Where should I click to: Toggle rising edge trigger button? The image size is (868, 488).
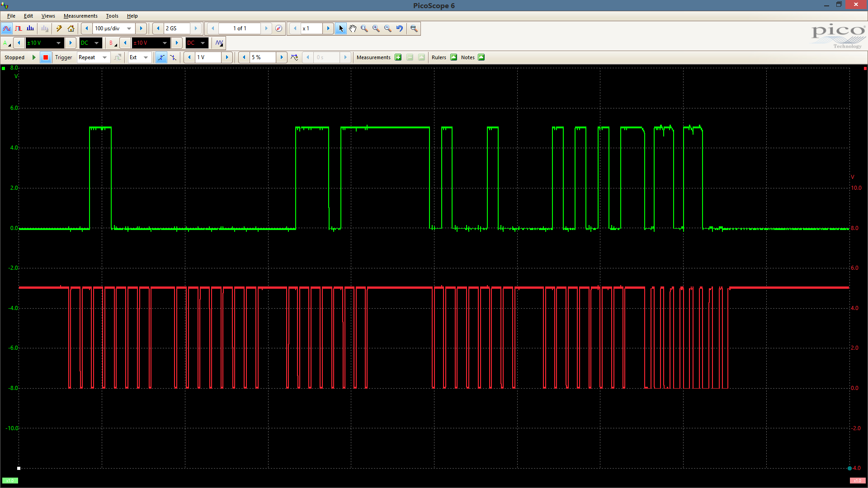click(161, 57)
